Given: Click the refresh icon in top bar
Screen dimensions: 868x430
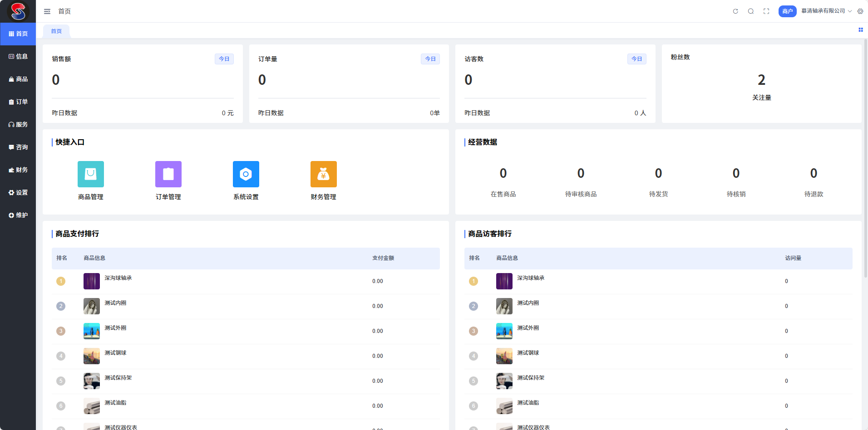Looking at the screenshot, I should (x=735, y=11).
